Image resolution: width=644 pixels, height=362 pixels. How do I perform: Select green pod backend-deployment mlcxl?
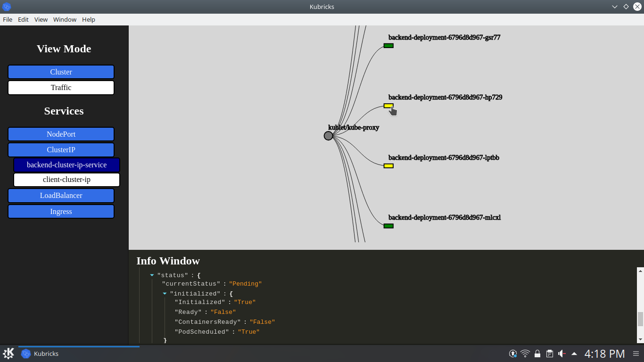[x=388, y=226]
